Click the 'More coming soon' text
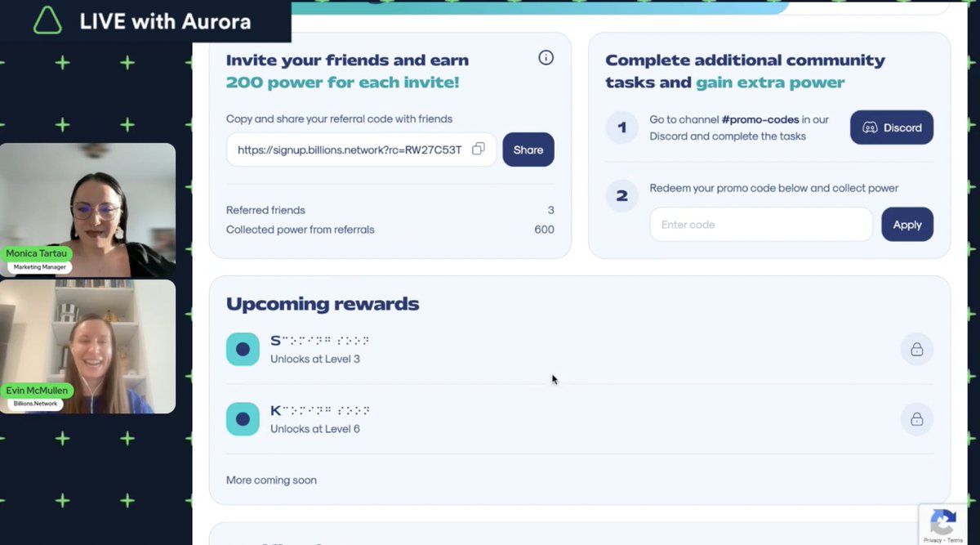The width and height of the screenshot is (980, 545). 271,480
